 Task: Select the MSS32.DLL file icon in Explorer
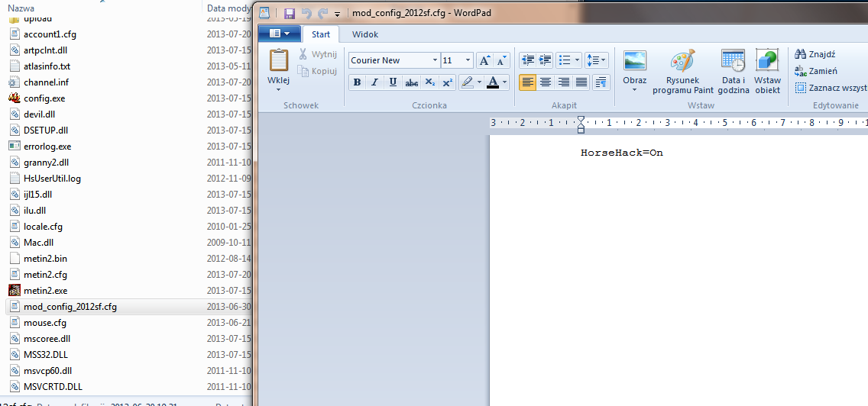click(15, 355)
